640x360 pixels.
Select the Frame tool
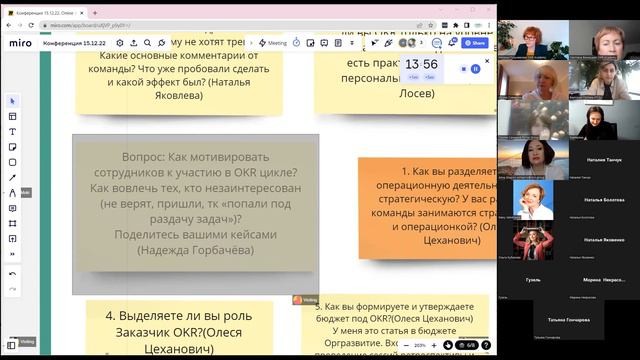[12, 223]
